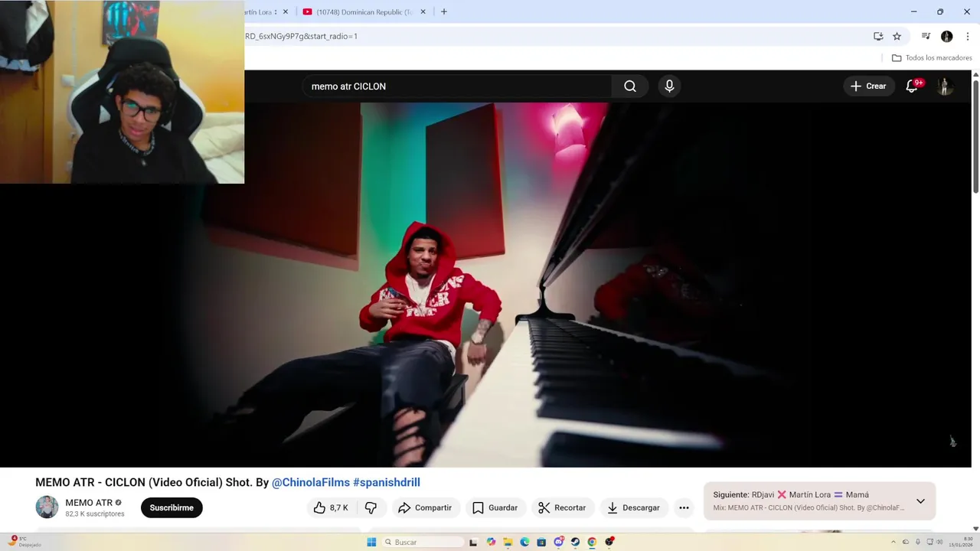
Task: Open Copilot icon in taskbar
Action: 491,542
